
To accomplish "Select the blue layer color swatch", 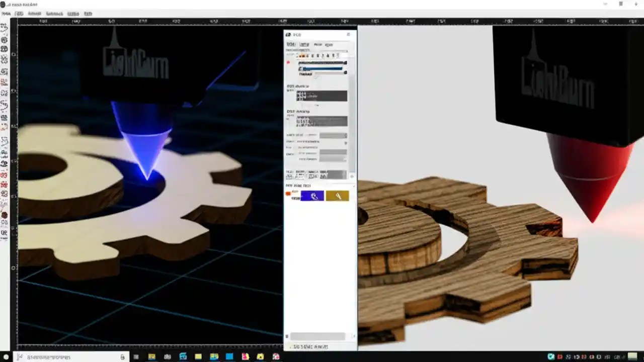I will click(313, 196).
